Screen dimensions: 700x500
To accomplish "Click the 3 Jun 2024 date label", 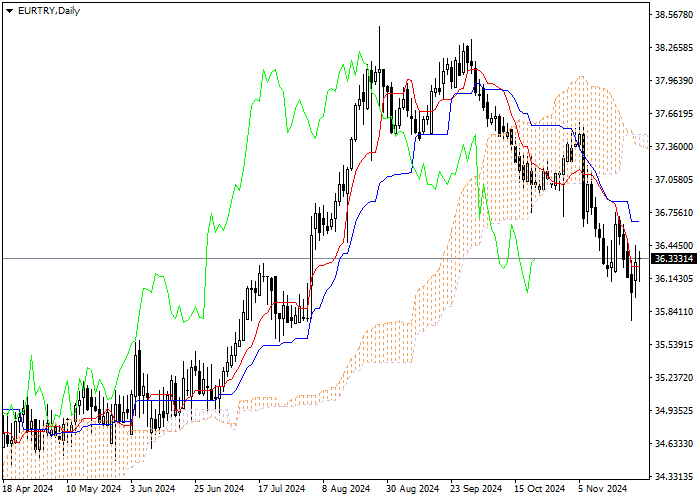I will tap(153, 489).
